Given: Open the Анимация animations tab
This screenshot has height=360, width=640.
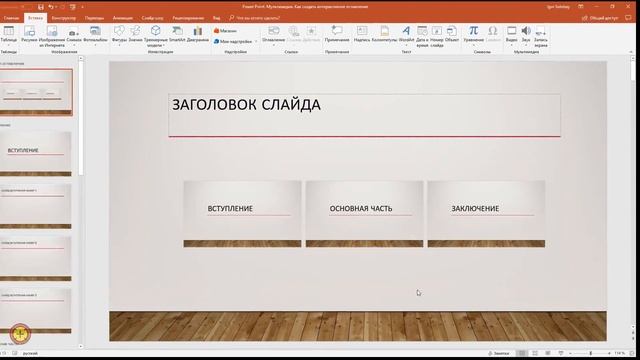Looking at the screenshot, I should (122, 18).
